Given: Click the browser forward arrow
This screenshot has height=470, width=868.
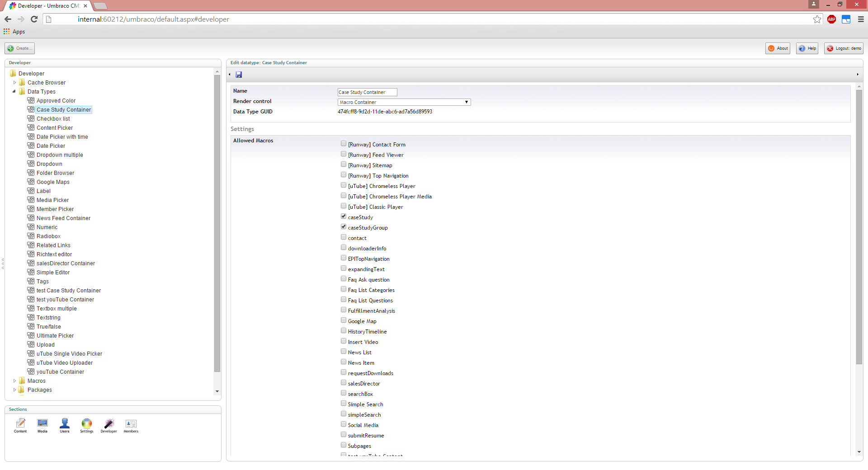Looking at the screenshot, I should 21,19.
